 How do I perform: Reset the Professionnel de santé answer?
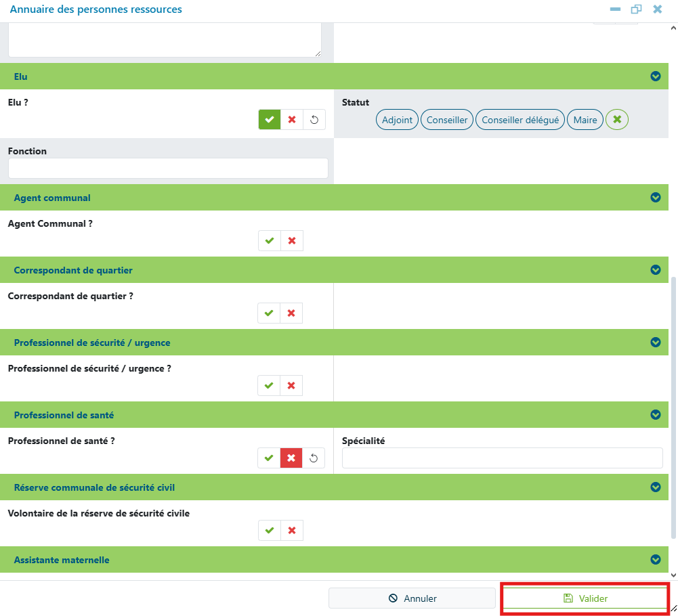314,458
